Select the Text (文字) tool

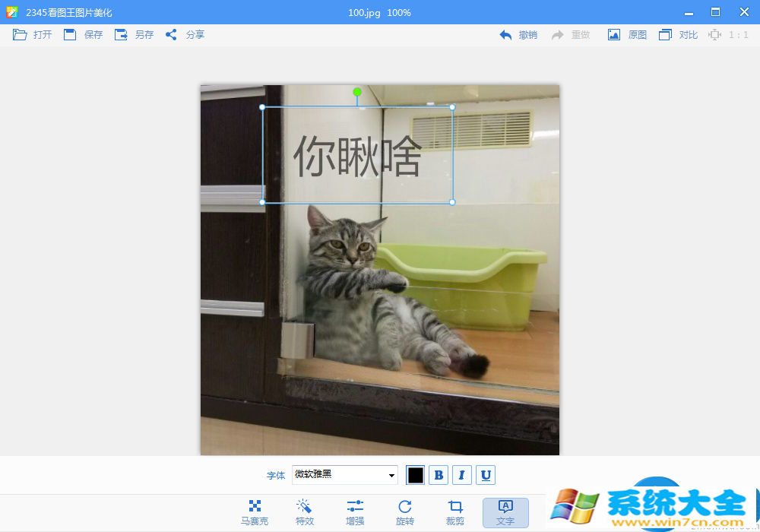click(x=505, y=512)
